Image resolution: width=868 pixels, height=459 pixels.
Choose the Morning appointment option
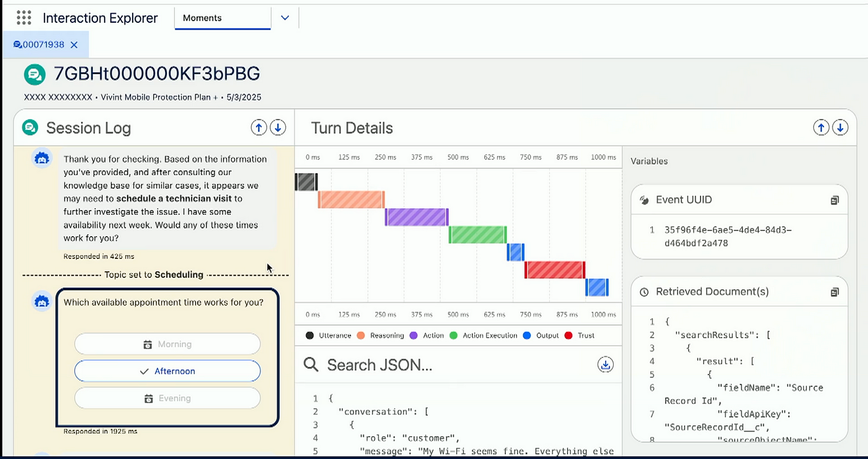[167, 344]
